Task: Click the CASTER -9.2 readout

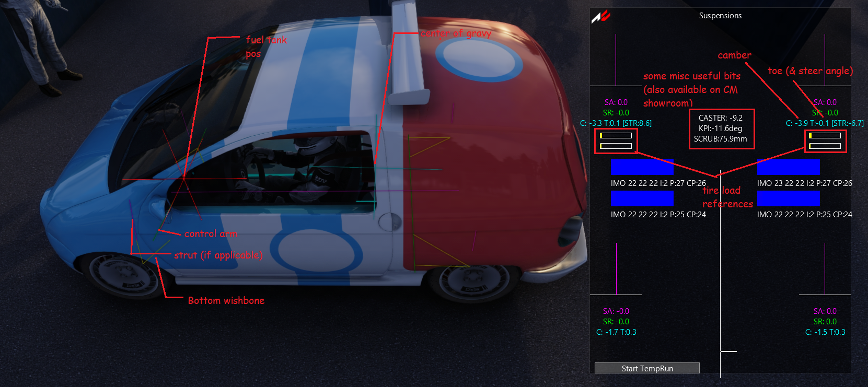Action: click(x=721, y=118)
